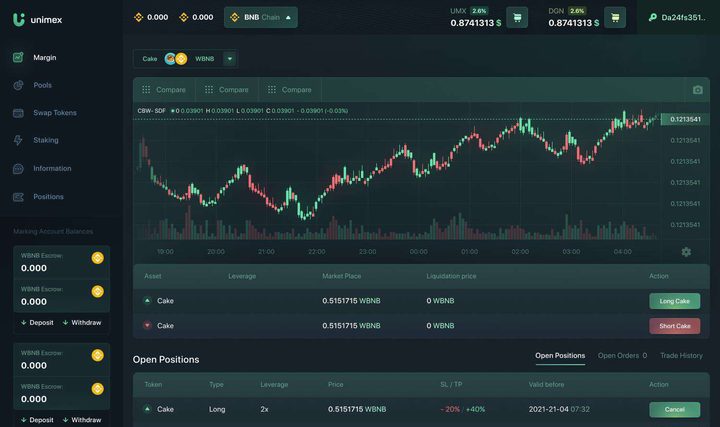Click the red down arrow in the Cake short asset row
720x427 pixels.
tap(147, 326)
